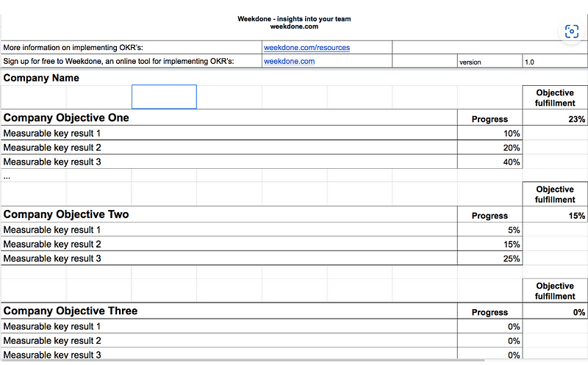The width and height of the screenshot is (588, 365).
Task: Select the Company Objective Two heading
Action: (x=66, y=214)
